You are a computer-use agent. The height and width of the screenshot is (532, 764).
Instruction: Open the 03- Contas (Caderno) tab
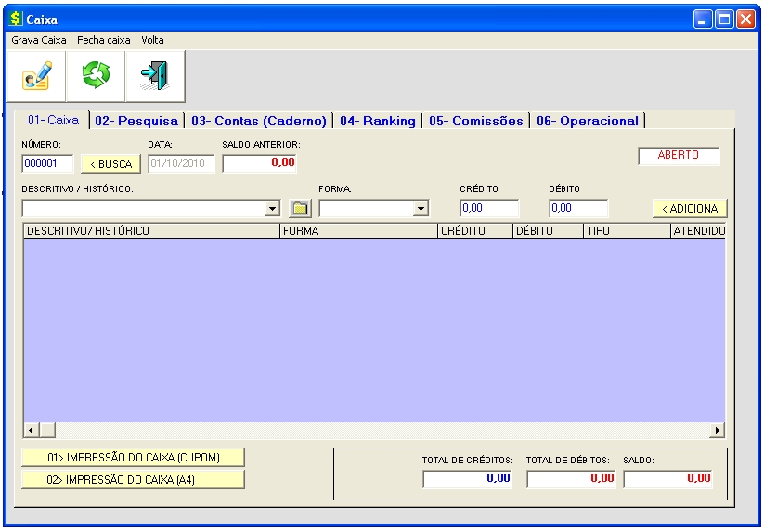click(x=259, y=121)
